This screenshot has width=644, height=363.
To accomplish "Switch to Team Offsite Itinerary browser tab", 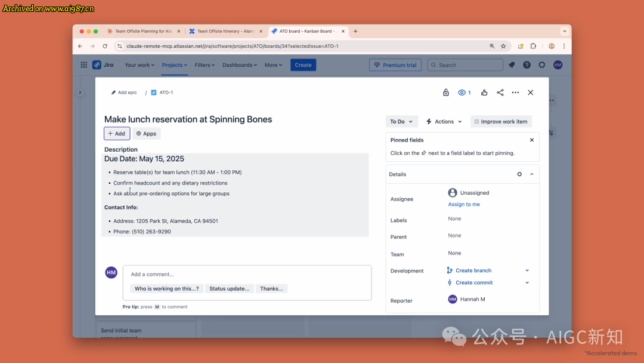I will click(x=225, y=31).
